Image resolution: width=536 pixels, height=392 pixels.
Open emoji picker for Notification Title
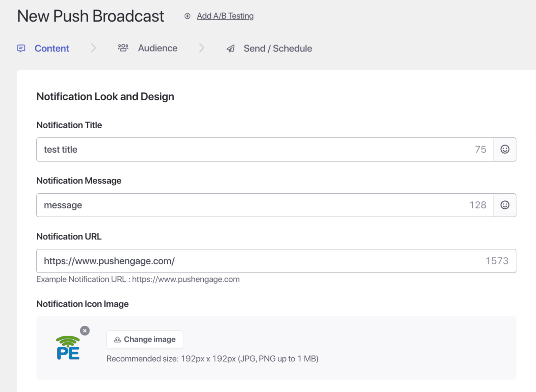pos(505,150)
